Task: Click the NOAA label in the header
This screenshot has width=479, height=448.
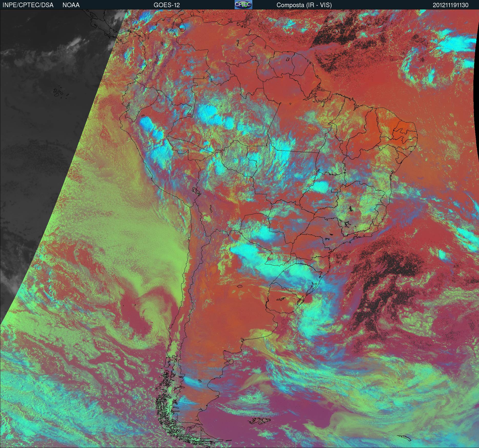Action: 71,5
